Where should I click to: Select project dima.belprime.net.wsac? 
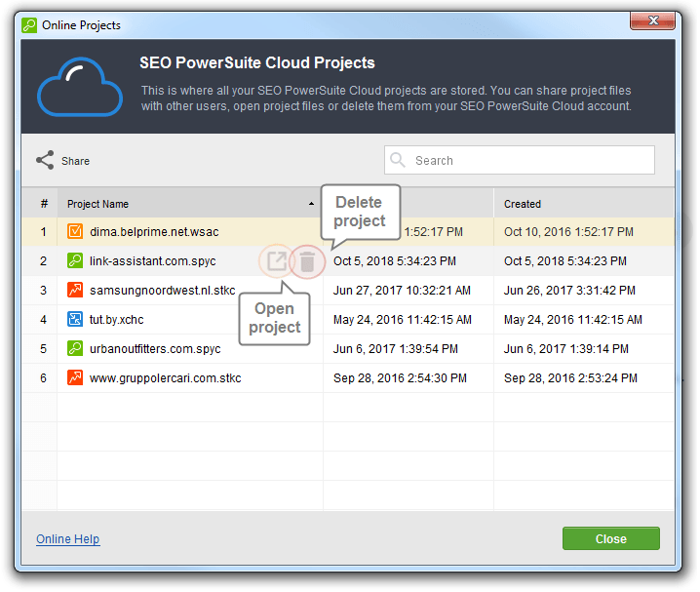(154, 232)
